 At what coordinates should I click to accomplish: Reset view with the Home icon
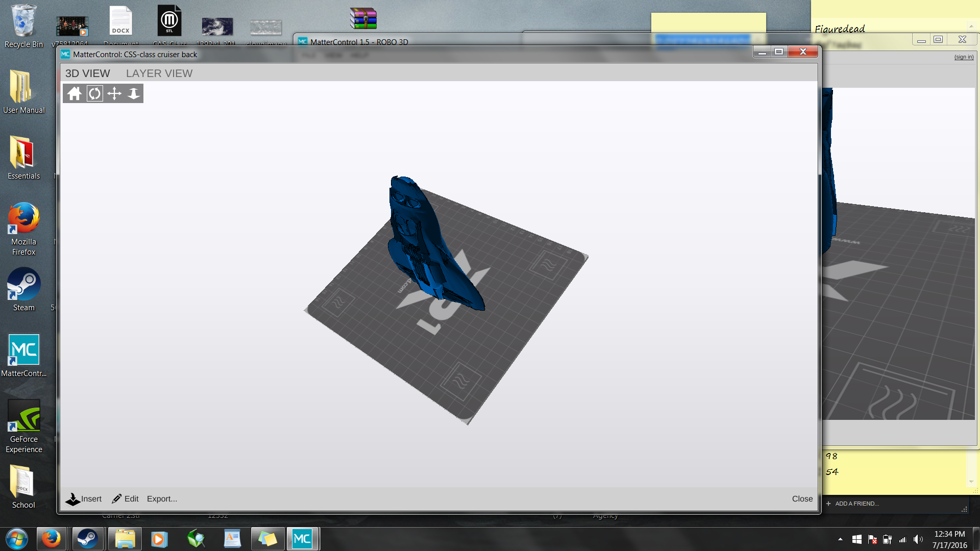[75, 93]
